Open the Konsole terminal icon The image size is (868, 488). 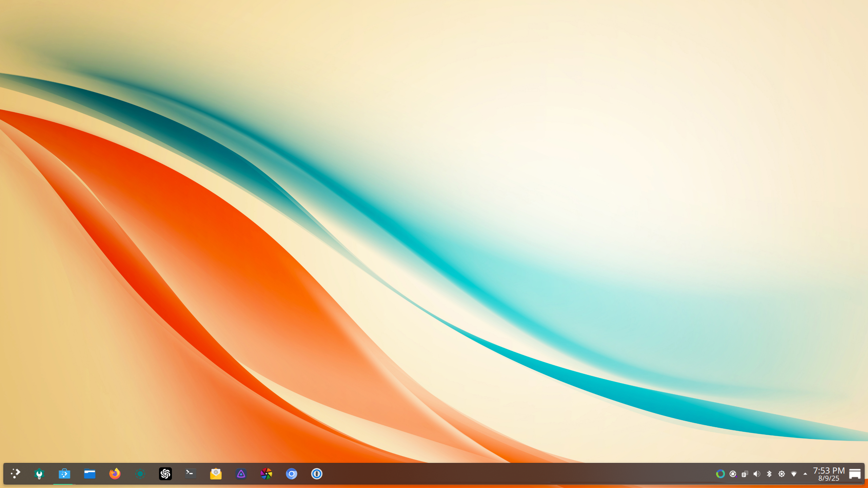point(191,473)
